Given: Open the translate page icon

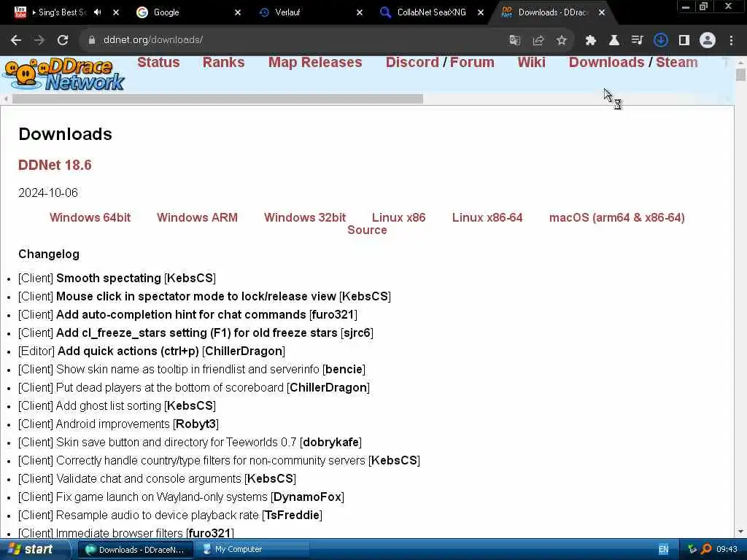Looking at the screenshot, I should tap(514, 41).
